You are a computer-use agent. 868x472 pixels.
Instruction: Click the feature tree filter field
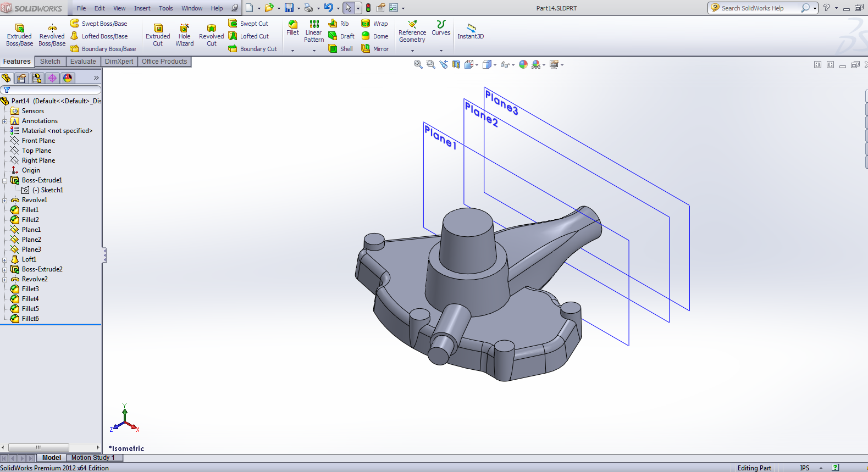[x=51, y=90]
